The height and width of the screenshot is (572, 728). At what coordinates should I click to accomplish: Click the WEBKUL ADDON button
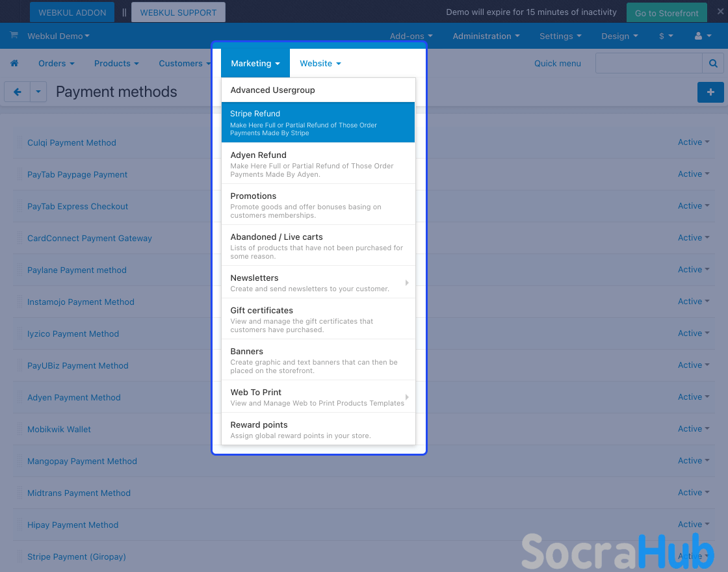tap(72, 12)
